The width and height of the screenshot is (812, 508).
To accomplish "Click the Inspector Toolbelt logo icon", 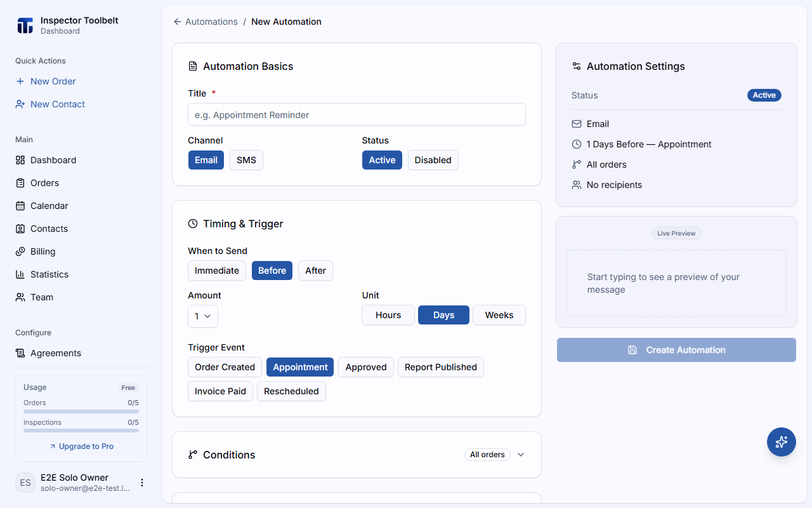I will click(25, 25).
